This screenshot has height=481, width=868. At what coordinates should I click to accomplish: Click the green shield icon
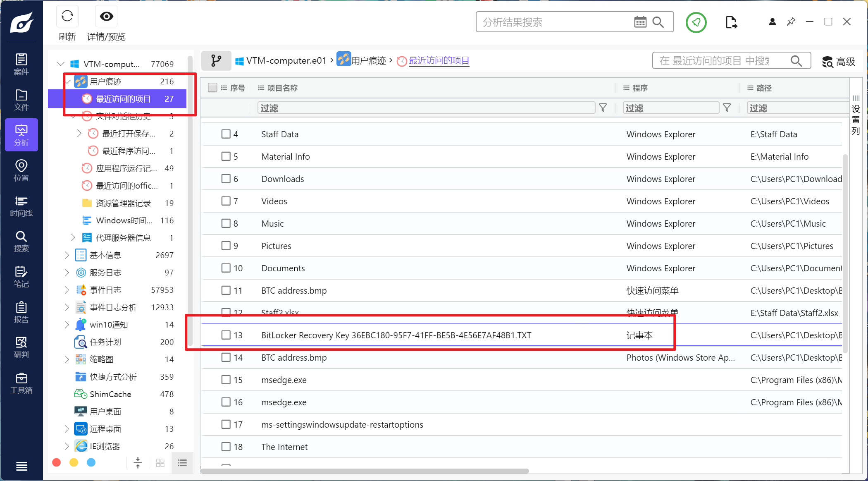696,22
